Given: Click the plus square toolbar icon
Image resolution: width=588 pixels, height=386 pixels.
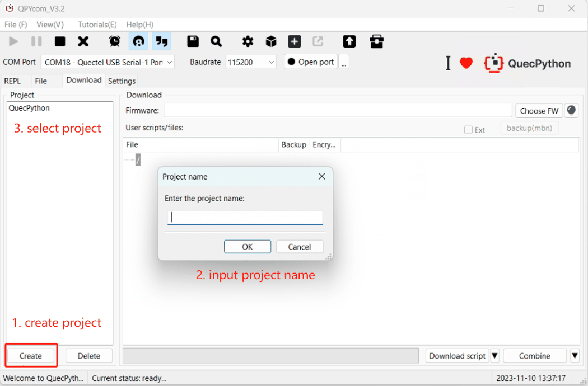Looking at the screenshot, I should [295, 41].
